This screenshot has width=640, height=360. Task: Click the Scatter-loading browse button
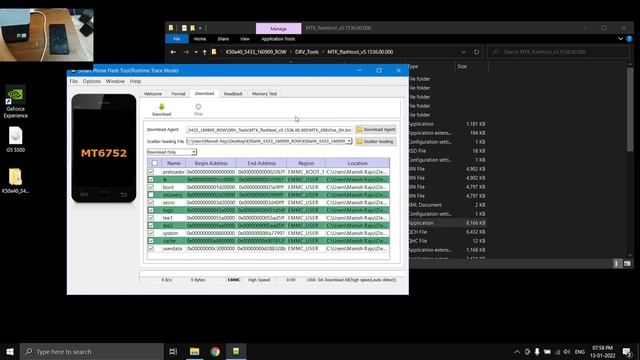(376, 141)
